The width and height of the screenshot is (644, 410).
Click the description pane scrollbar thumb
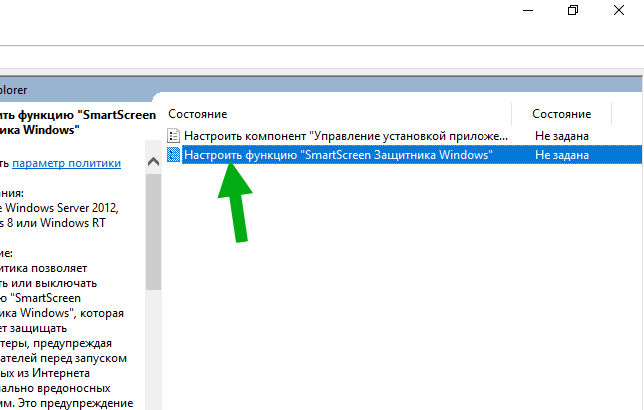click(153, 232)
